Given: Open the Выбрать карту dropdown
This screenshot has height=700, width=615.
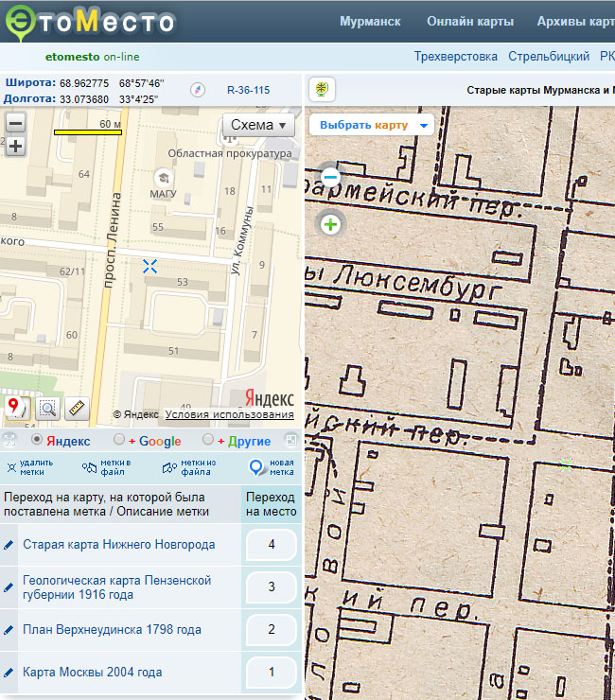Looking at the screenshot, I should (372, 125).
